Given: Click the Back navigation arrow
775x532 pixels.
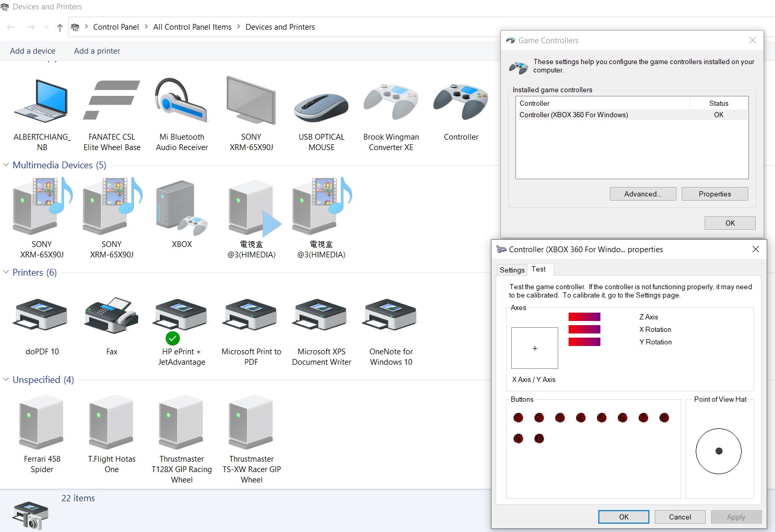Looking at the screenshot, I should point(11,27).
